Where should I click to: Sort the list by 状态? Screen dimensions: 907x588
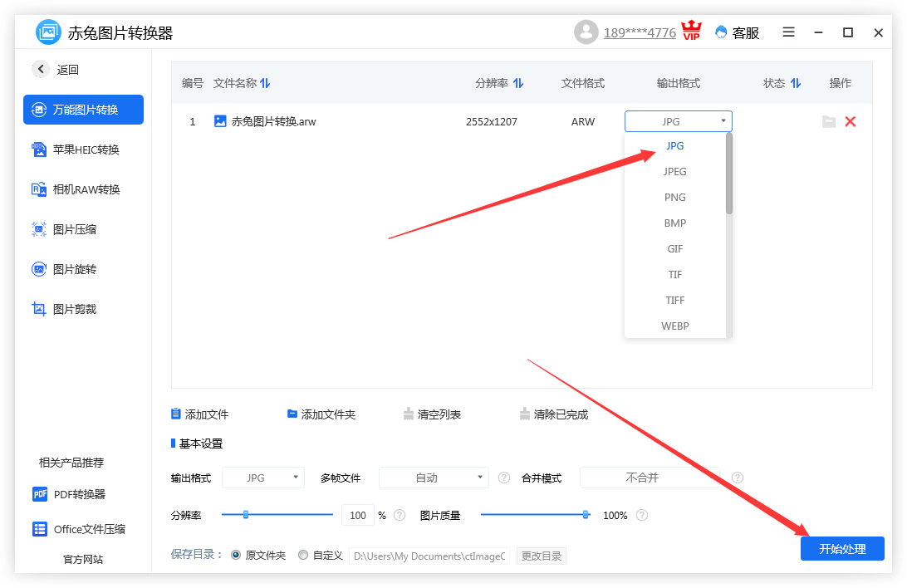click(796, 83)
